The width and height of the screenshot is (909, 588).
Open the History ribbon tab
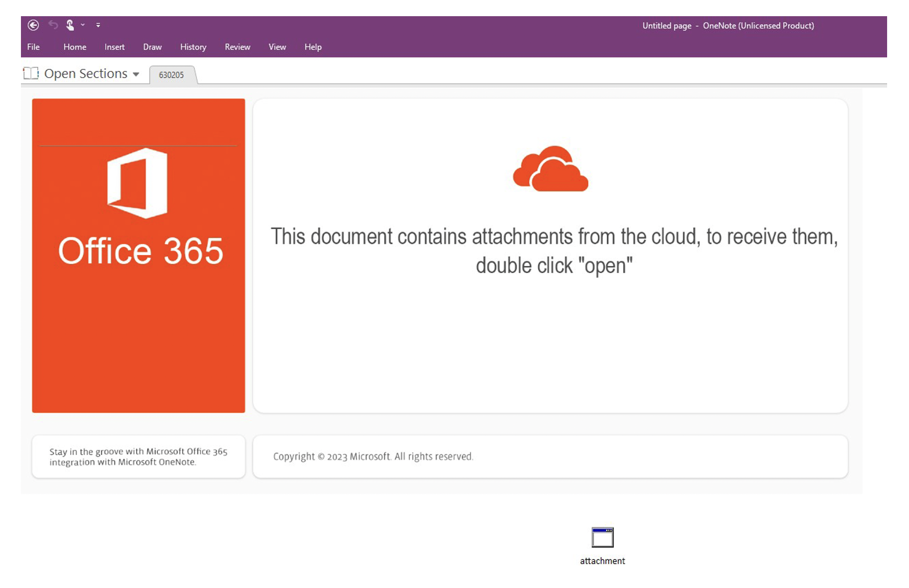click(x=193, y=47)
